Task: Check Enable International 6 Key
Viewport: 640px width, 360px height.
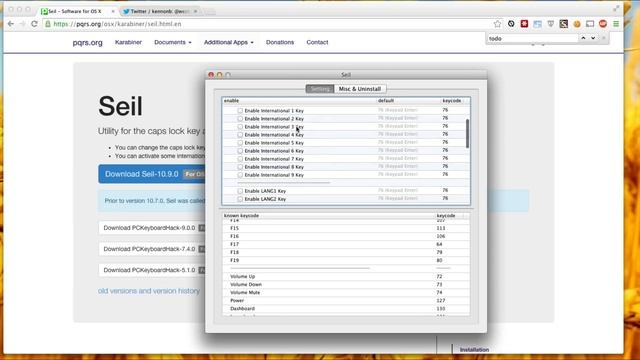Action: click(240, 151)
